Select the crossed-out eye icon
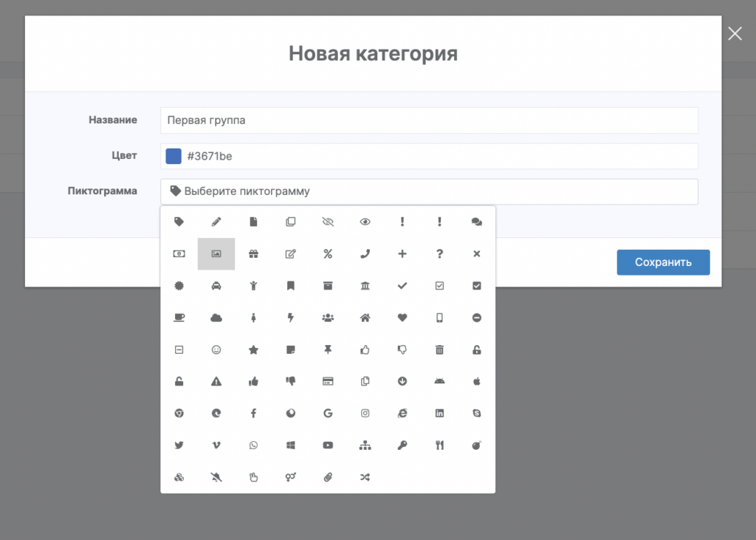 point(328,222)
